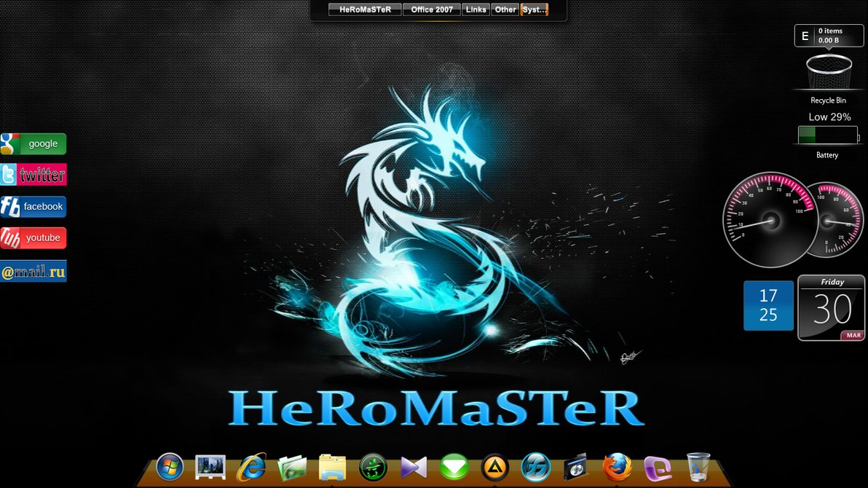Open the Links tab in top bar
This screenshot has width=868, height=488.
[476, 9]
